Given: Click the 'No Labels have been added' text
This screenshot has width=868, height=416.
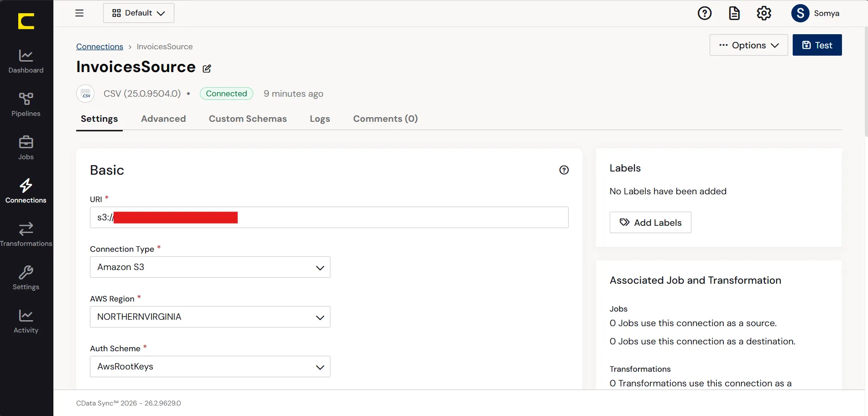Looking at the screenshot, I should coord(668,192).
